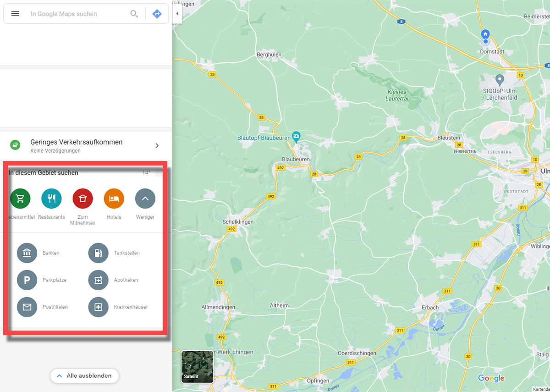
Task: Click Alle ausblenden to hide panels
Action: click(84, 376)
